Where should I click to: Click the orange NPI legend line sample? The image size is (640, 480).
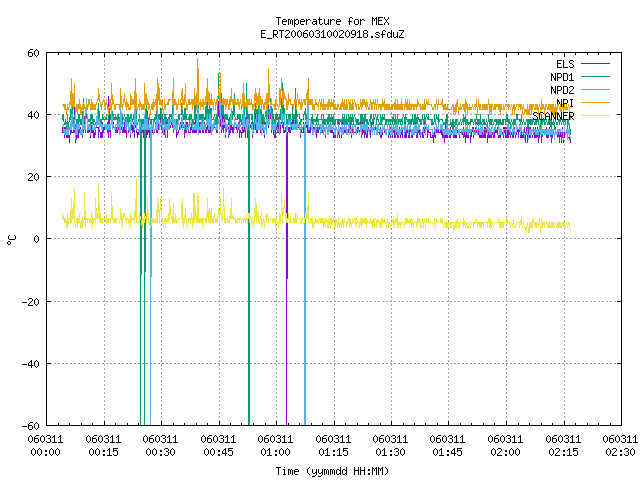pyautogui.click(x=595, y=103)
